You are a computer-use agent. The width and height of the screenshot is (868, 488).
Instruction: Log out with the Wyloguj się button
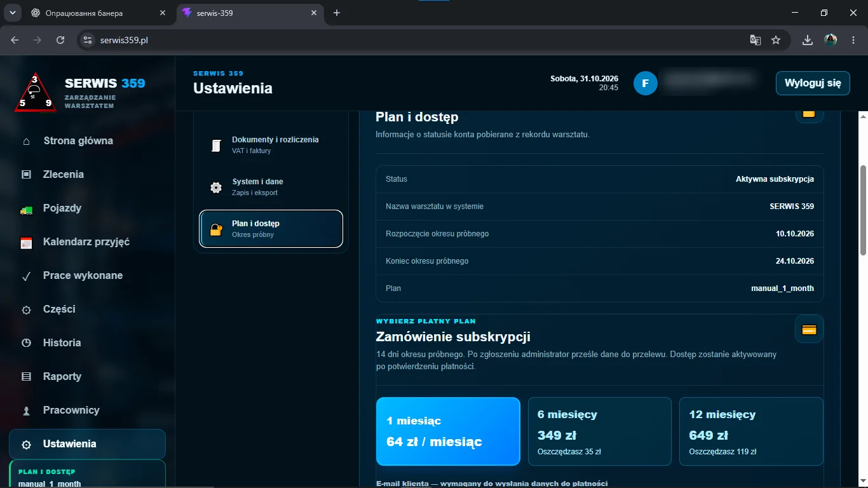tap(813, 83)
